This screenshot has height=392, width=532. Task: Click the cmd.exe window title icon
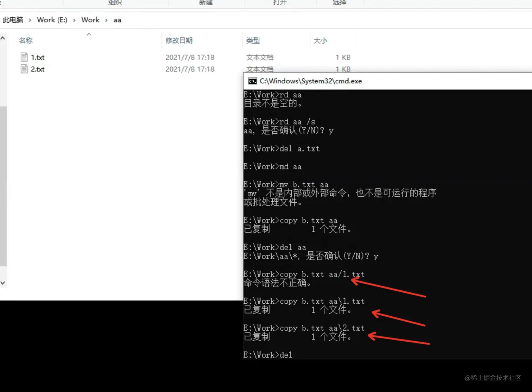pyautogui.click(x=252, y=81)
